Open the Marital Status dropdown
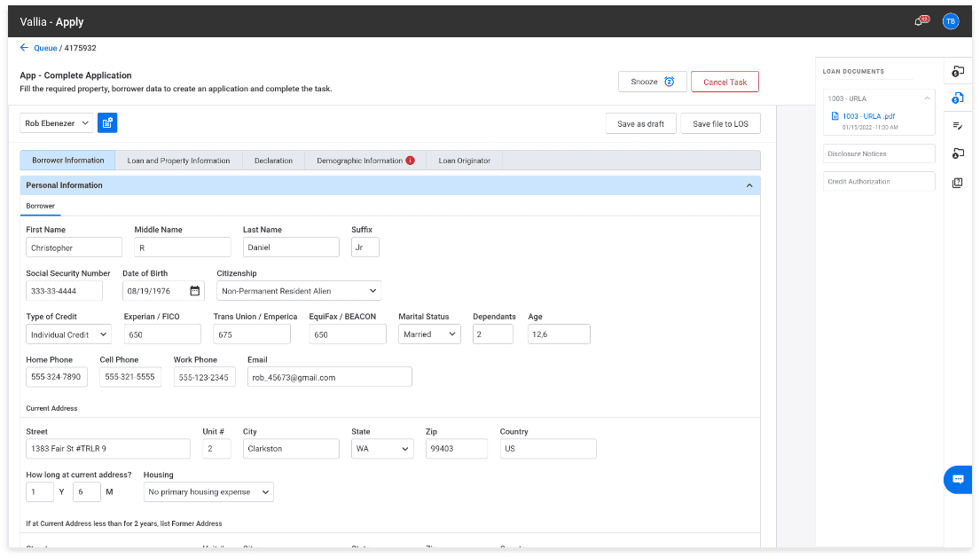 click(429, 334)
